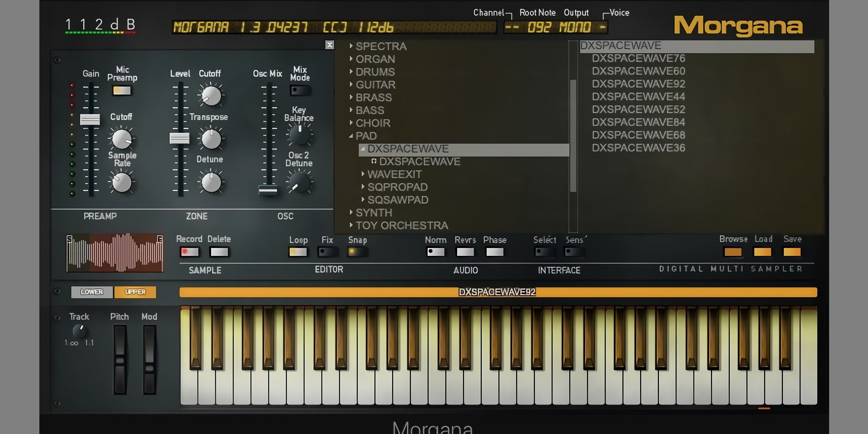Expand the CHOIR category
Screen dimensions: 868x434
point(351,123)
